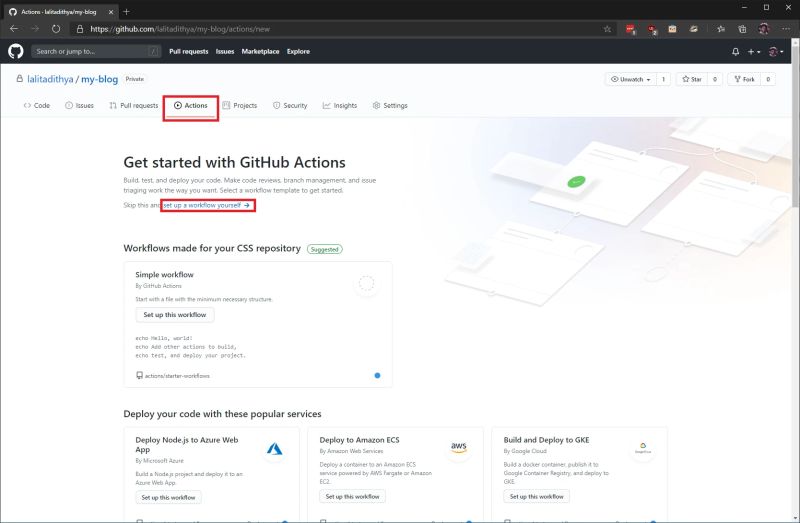Click Build and Deploy to GKE title
This screenshot has height=523, width=800.
(546, 440)
